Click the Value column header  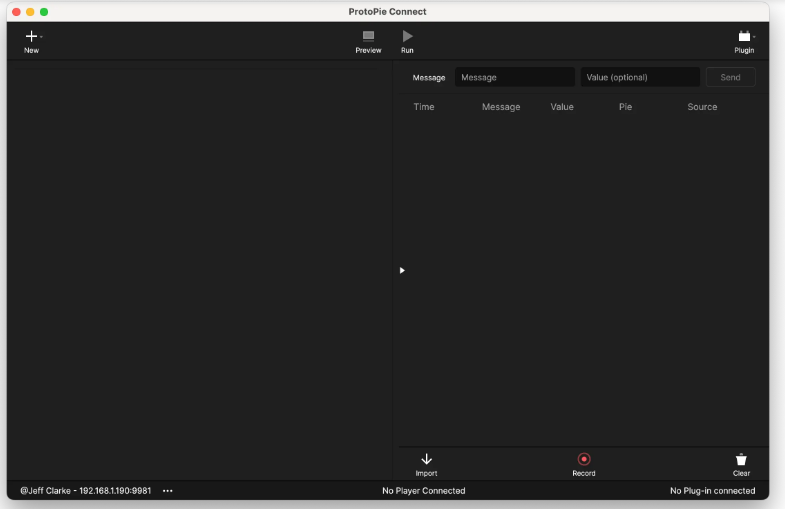[562, 107]
